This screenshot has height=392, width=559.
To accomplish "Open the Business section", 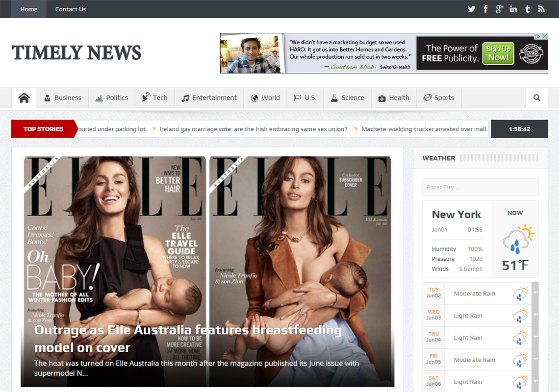I will point(63,98).
